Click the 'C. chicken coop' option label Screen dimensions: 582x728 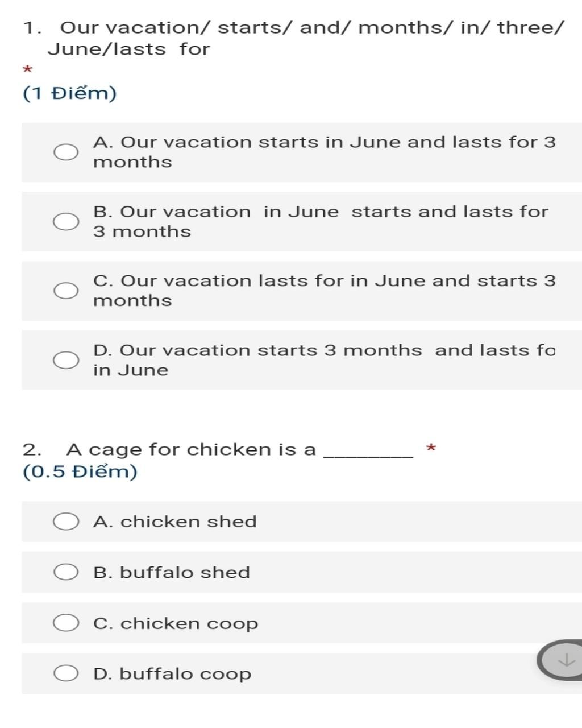176,623
